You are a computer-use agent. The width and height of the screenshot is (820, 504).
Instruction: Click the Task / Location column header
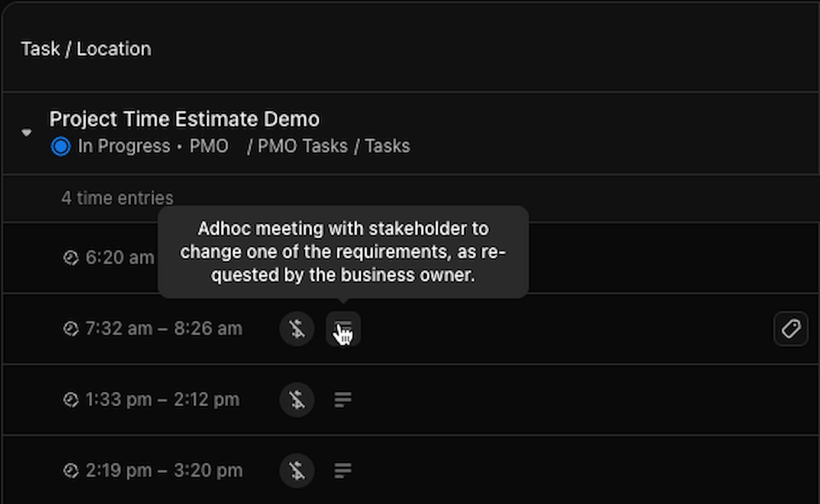click(x=86, y=49)
